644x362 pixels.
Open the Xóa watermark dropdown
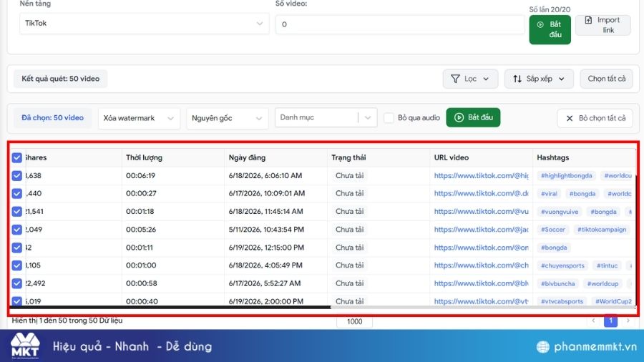[x=139, y=118]
